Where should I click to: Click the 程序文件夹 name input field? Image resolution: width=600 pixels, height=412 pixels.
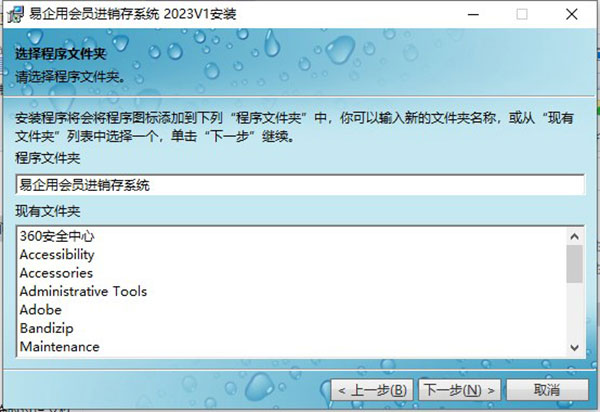(300, 185)
